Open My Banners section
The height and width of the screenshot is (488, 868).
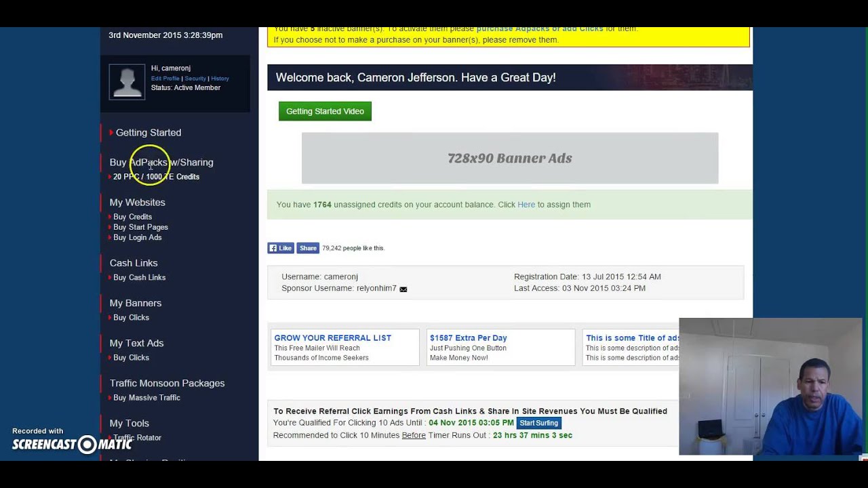(136, 303)
